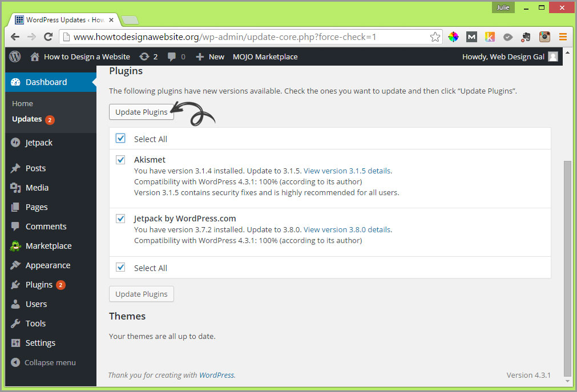Open the Plugins menu item

tap(51, 285)
